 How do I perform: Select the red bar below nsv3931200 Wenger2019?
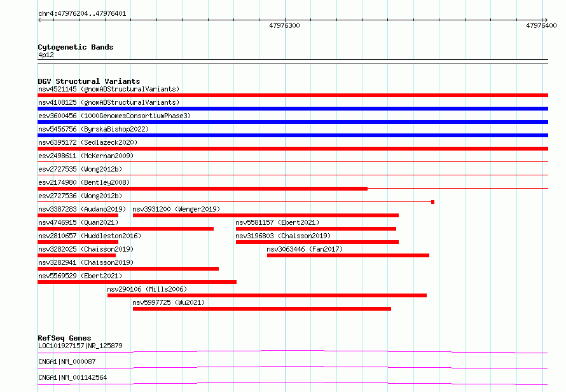(266, 215)
